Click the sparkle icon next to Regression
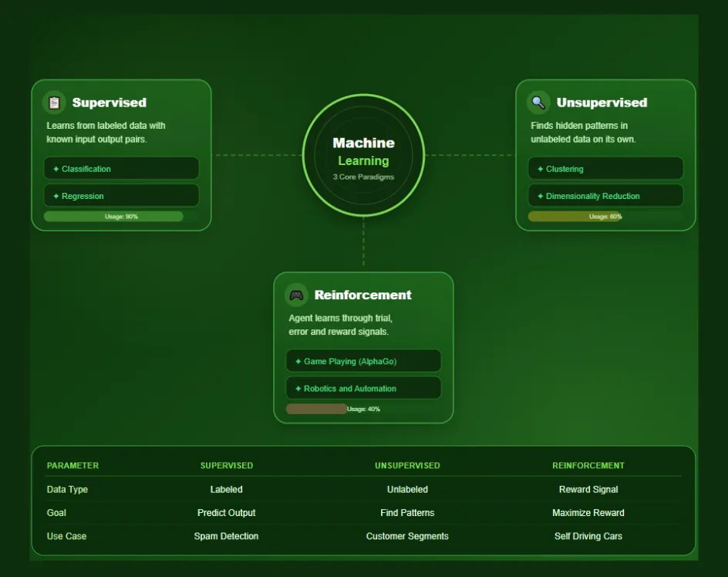Viewport: 728px width, 577px height. pyautogui.click(x=56, y=195)
